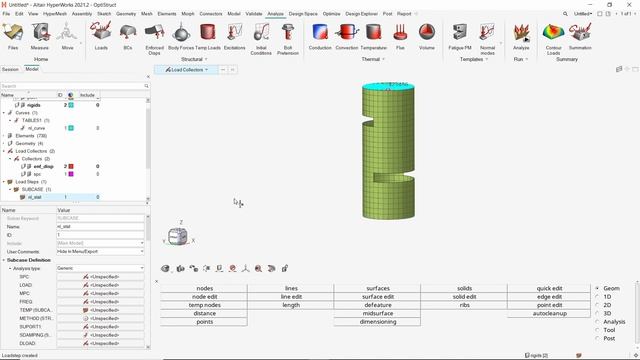Select the Measure tool
This screenshot has width=640, height=360.
pyautogui.click(x=40, y=36)
